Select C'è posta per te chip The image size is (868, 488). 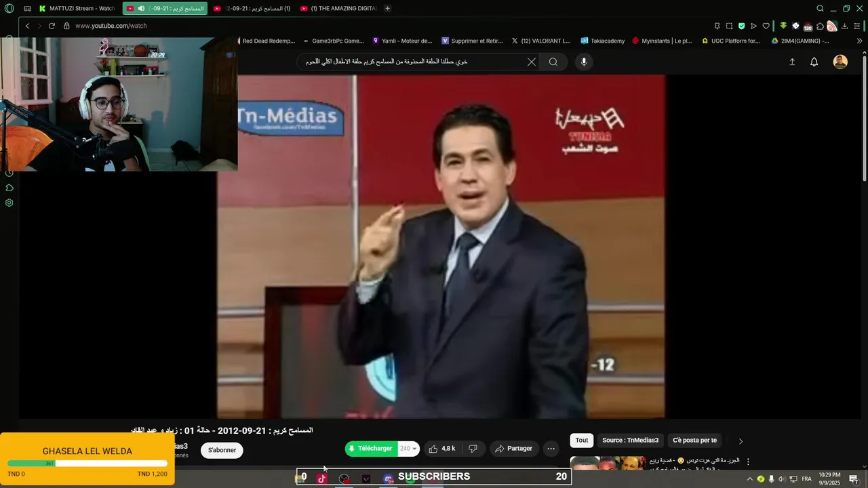click(x=695, y=441)
